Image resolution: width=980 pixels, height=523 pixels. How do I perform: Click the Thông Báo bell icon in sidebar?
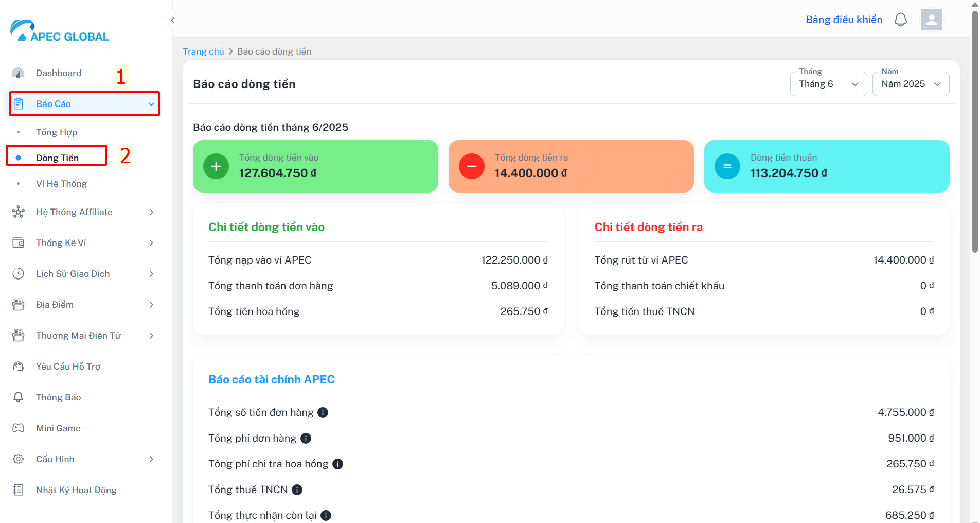click(18, 397)
